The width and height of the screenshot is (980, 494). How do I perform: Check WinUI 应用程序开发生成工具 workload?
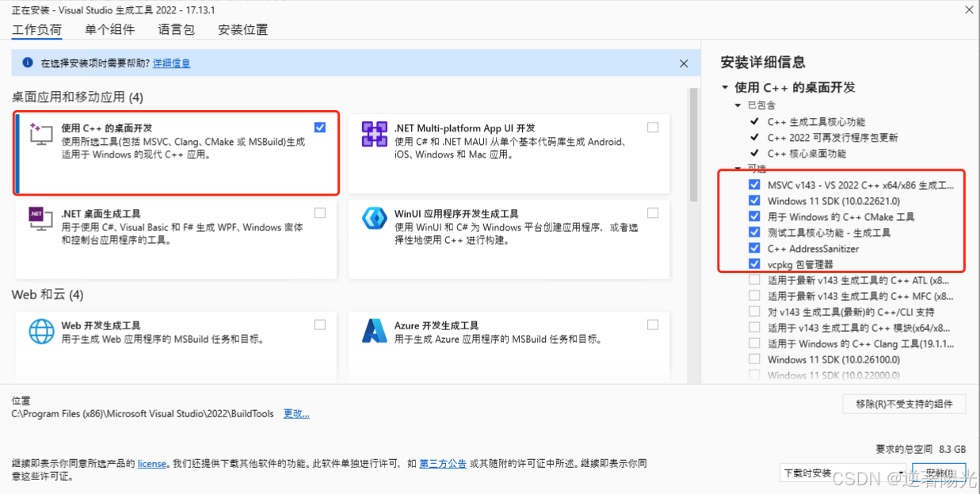click(x=653, y=212)
